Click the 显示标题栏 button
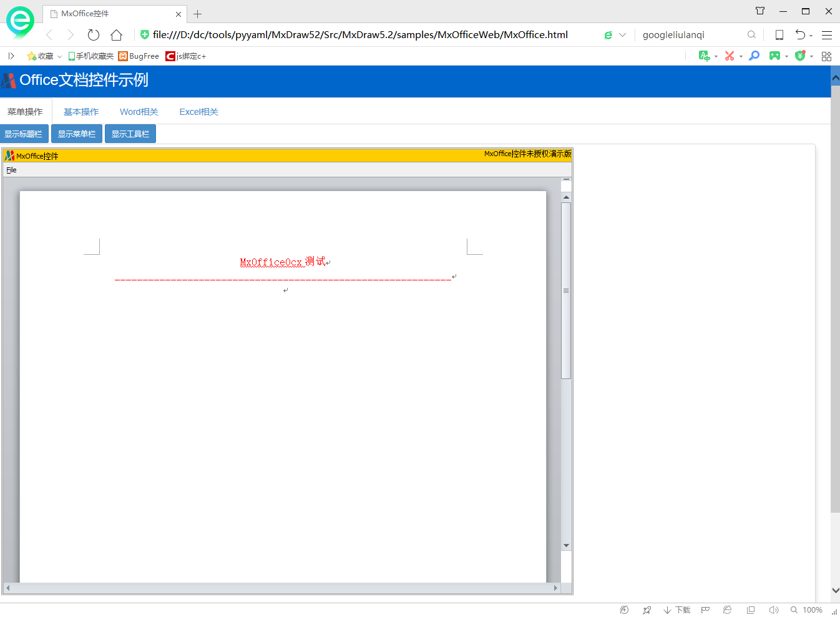The width and height of the screenshot is (840, 617). tap(24, 134)
